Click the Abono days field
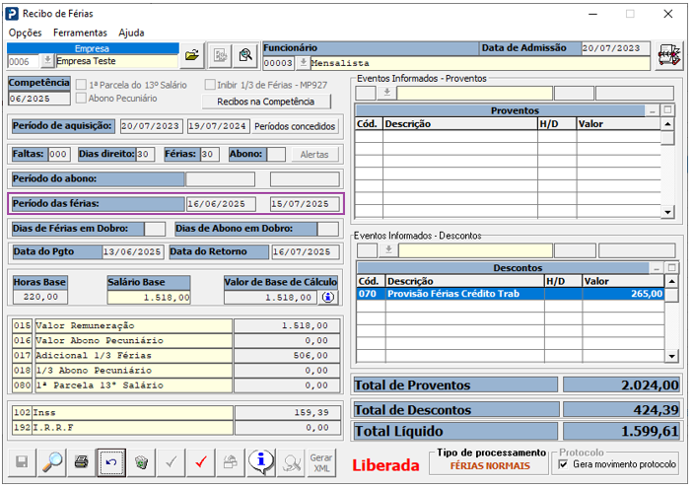 pos(276,154)
